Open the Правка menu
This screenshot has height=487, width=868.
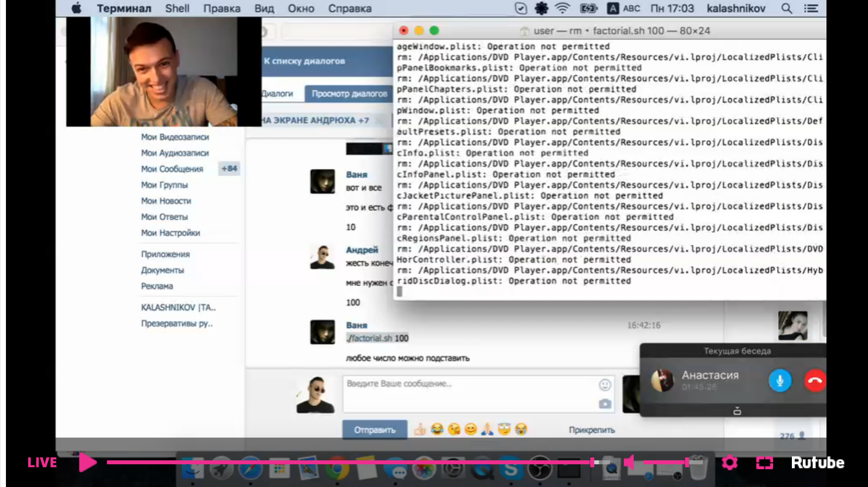click(x=221, y=8)
